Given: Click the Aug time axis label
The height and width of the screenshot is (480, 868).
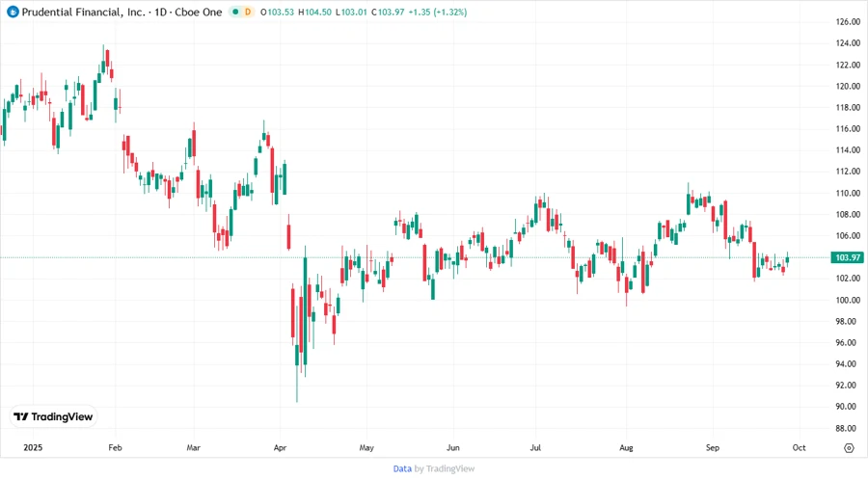Looking at the screenshot, I should 626,447.
